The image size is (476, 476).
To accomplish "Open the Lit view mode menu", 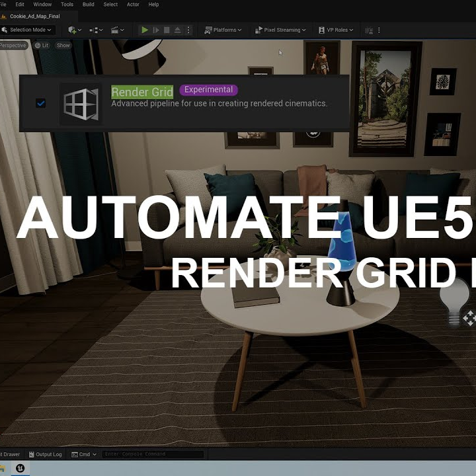I will 42,46.
